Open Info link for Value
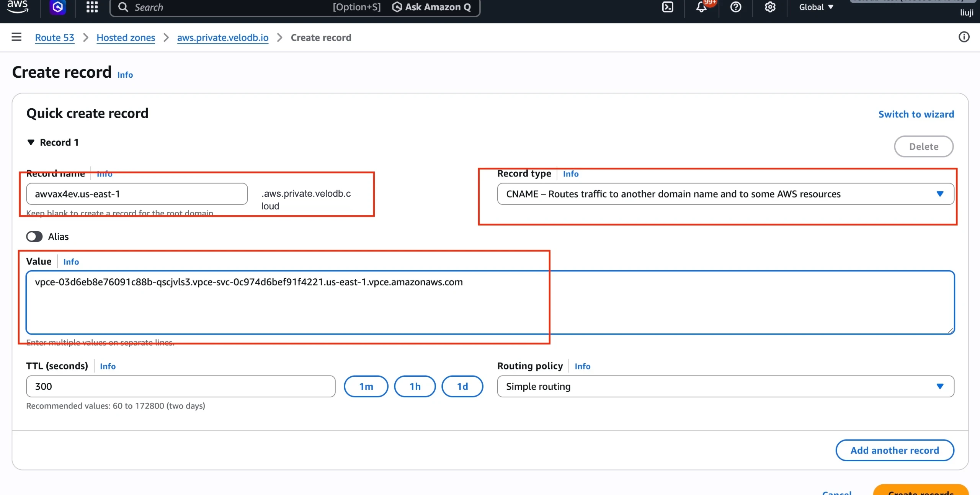This screenshot has height=495, width=980. (71, 262)
